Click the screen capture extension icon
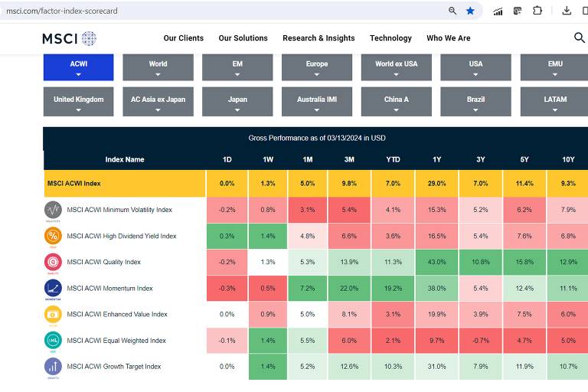The height and width of the screenshot is (392, 588). tap(518, 11)
